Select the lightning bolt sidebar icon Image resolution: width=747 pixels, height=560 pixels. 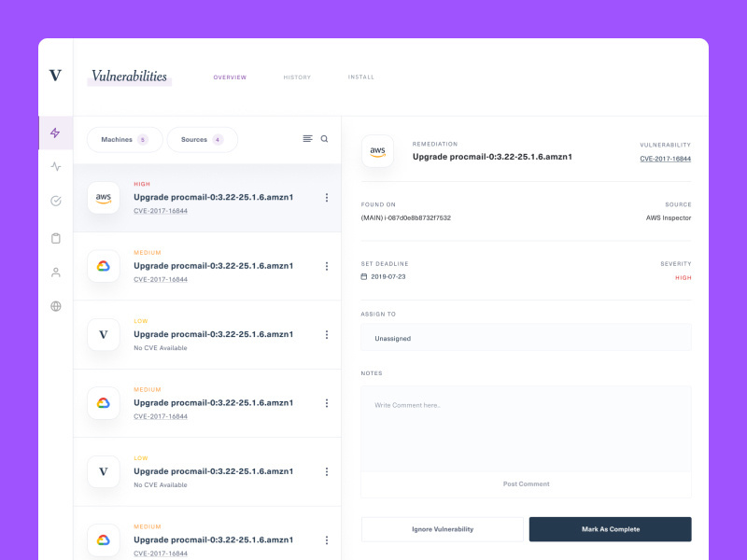click(x=55, y=133)
